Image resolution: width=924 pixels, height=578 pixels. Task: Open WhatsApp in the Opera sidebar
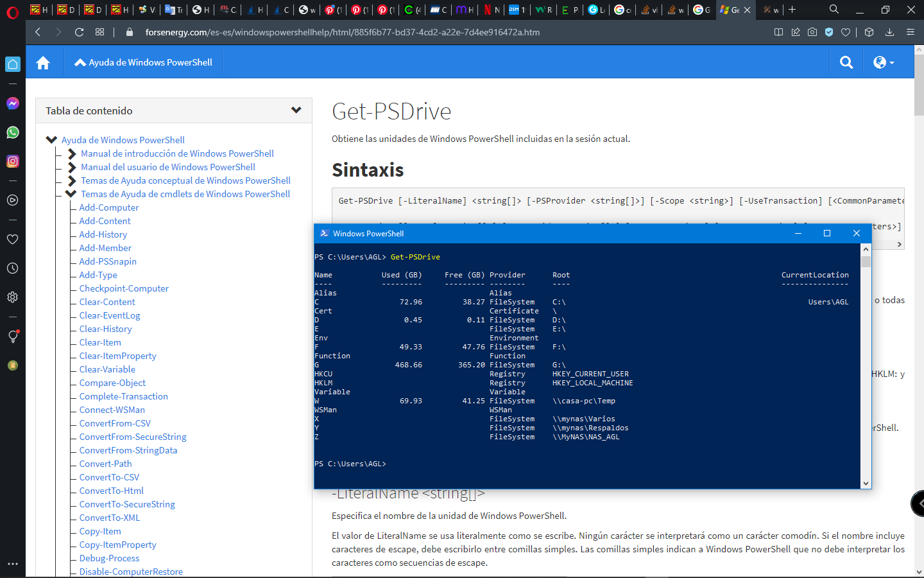pos(13,132)
